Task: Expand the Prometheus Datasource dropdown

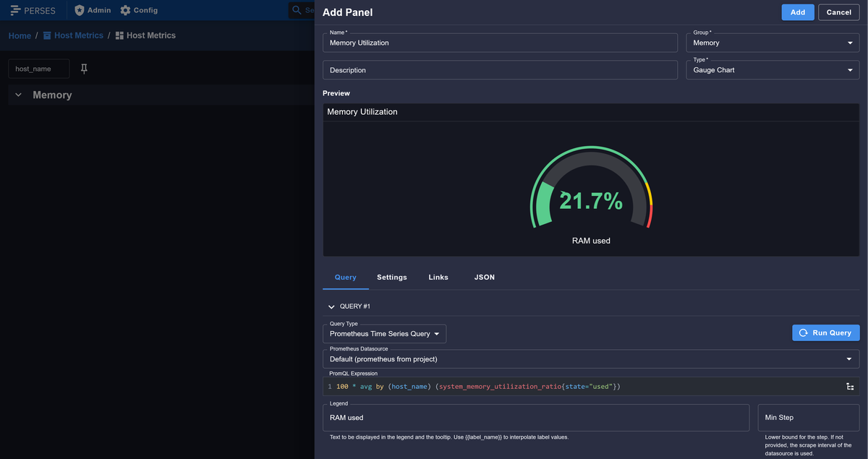Action: click(x=590, y=359)
